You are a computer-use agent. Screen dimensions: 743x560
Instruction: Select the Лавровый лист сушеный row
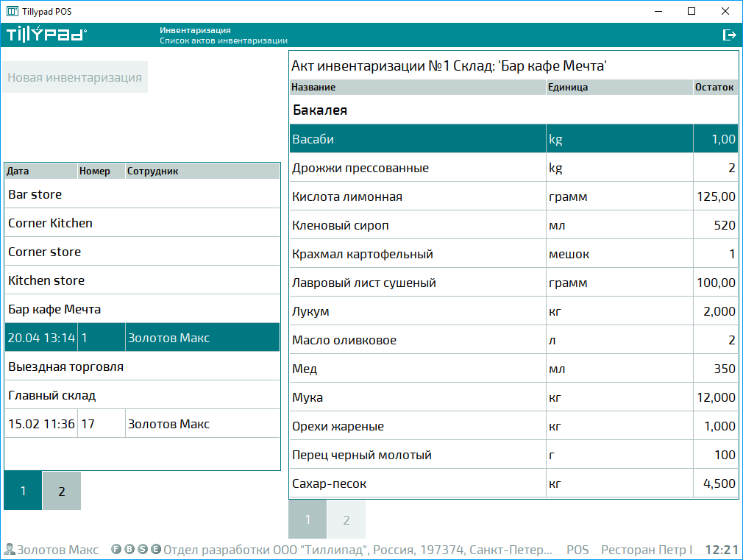click(513, 283)
